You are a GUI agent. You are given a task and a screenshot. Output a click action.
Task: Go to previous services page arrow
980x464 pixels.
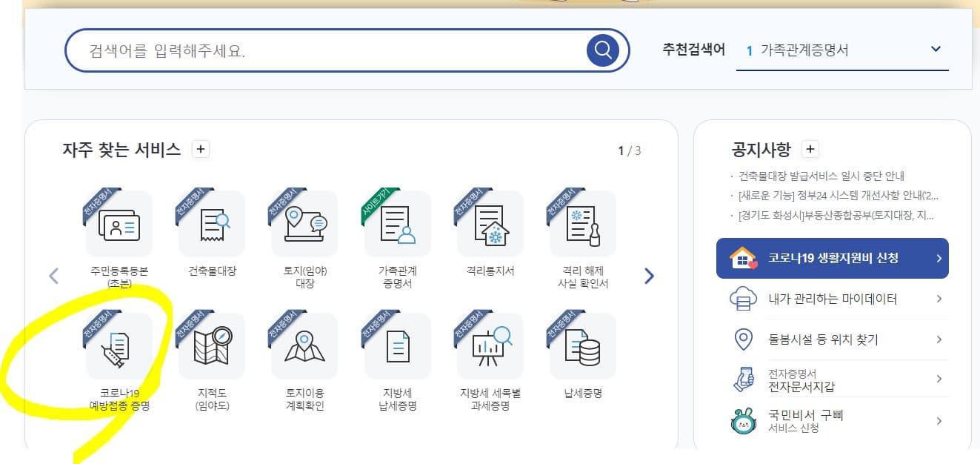pos(53,276)
